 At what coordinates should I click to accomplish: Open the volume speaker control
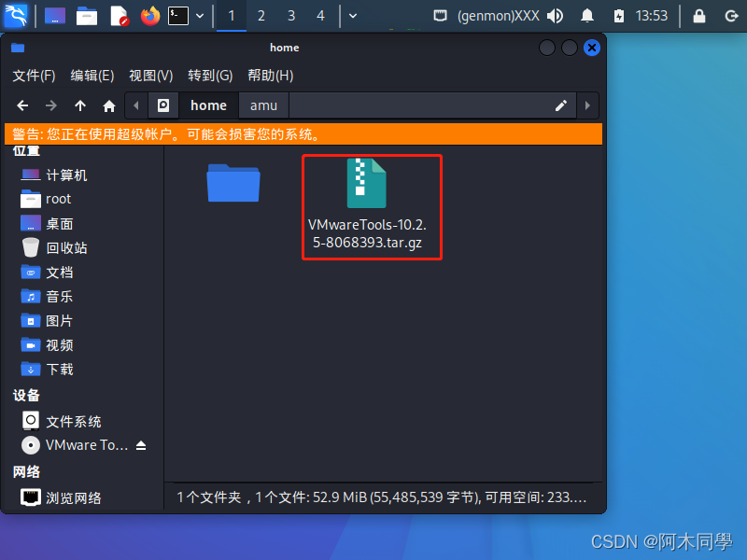pos(555,16)
